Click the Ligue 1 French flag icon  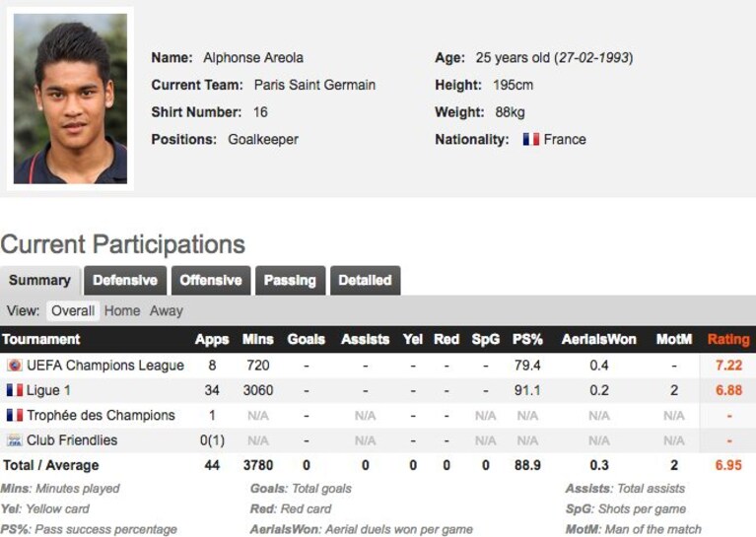(15, 390)
